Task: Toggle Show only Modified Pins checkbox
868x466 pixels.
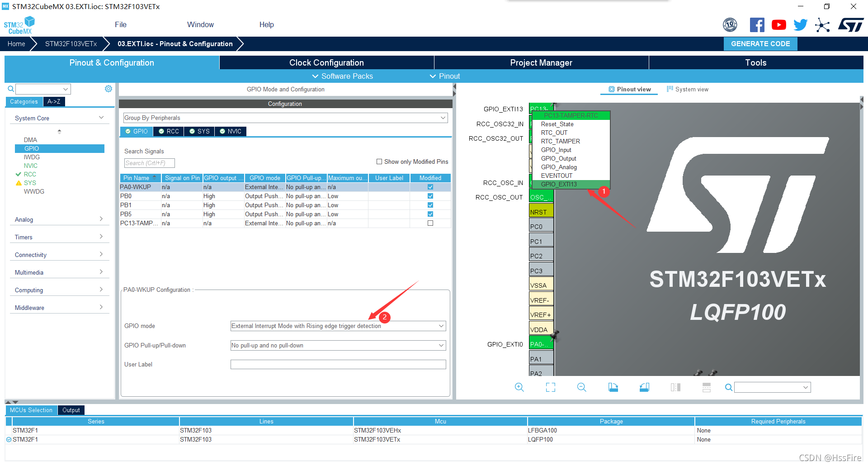Action: point(379,162)
